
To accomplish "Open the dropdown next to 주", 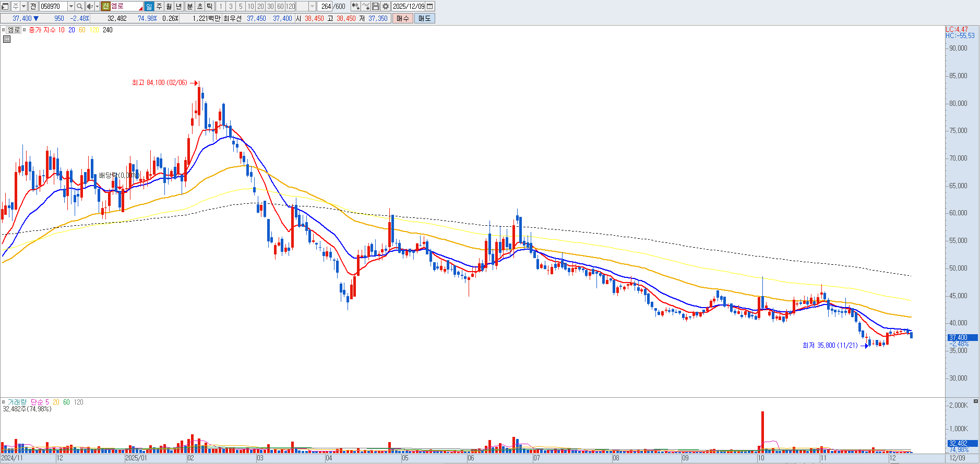I will [23, 6].
